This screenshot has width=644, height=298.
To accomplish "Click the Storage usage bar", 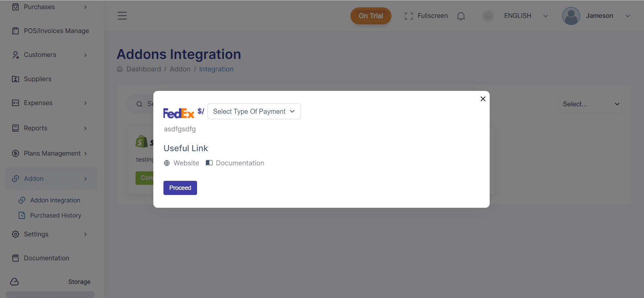I will pyautogui.click(x=50, y=295).
